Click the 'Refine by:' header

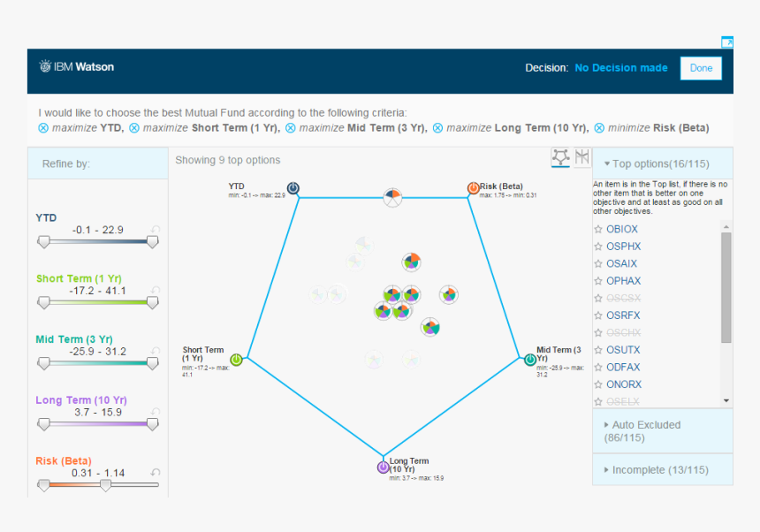click(66, 163)
